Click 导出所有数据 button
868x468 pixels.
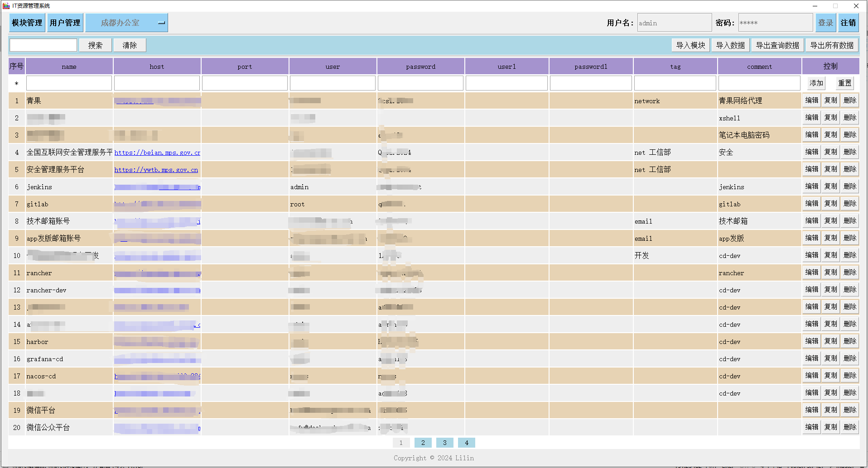pyautogui.click(x=832, y=45)
